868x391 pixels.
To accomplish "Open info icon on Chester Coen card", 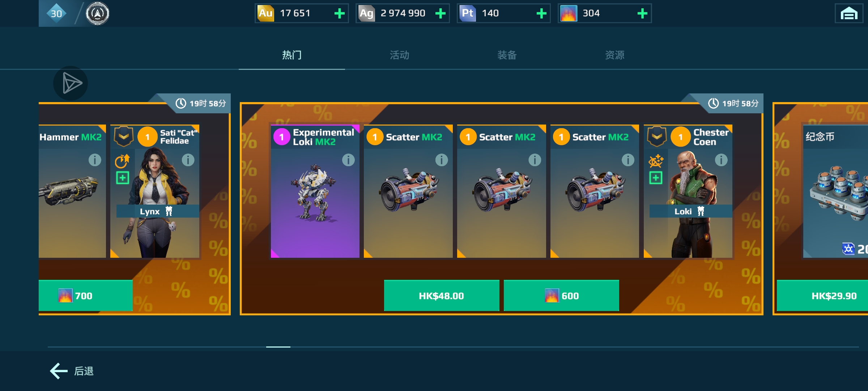I will 721,160.
